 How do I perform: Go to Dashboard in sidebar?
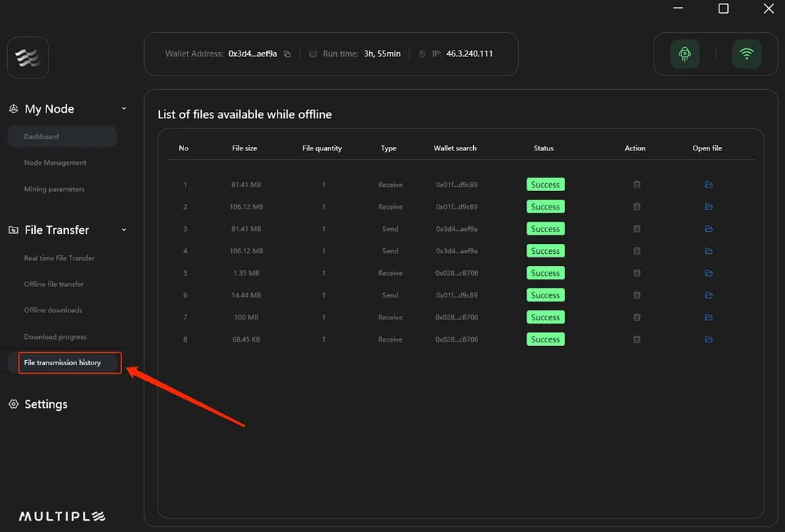41,136
